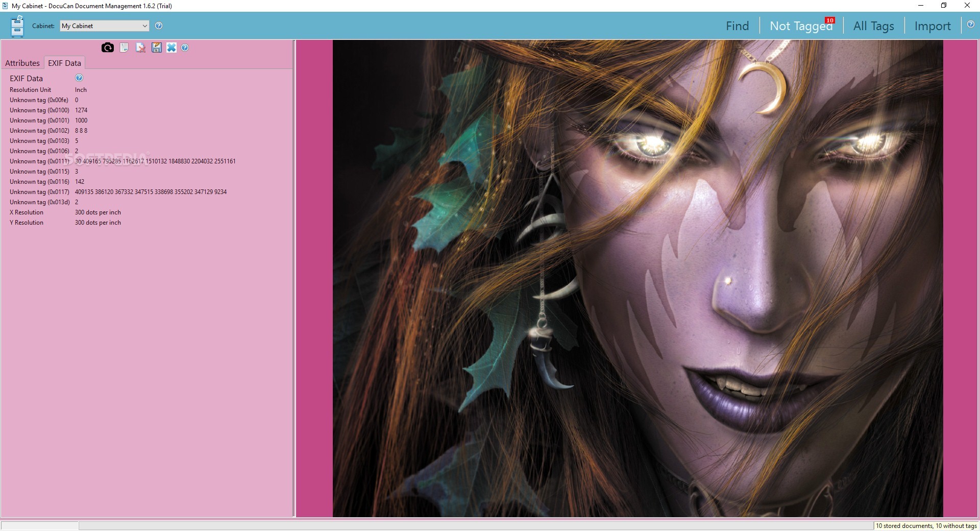Open the All Tags view
Screen dimensions: 980x531
874,26
